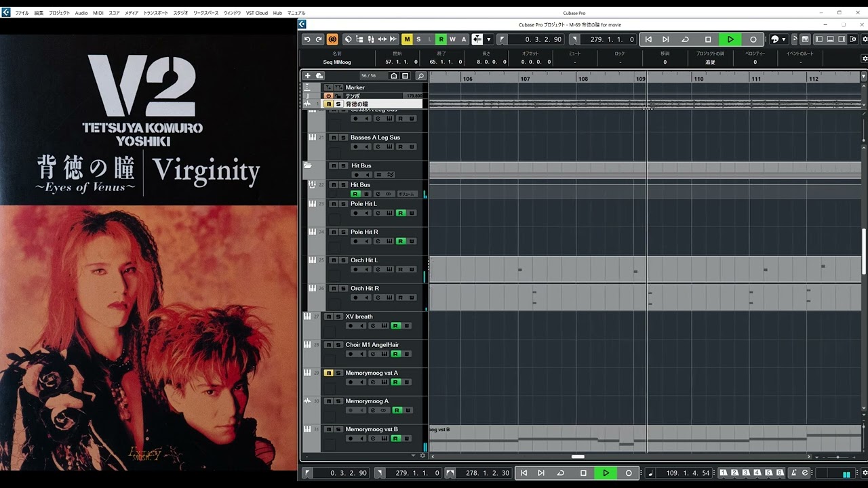Viewport: 868px width, 488px height.
Task: Go to previous marker in top toolbar
Action: pos(648,39)
